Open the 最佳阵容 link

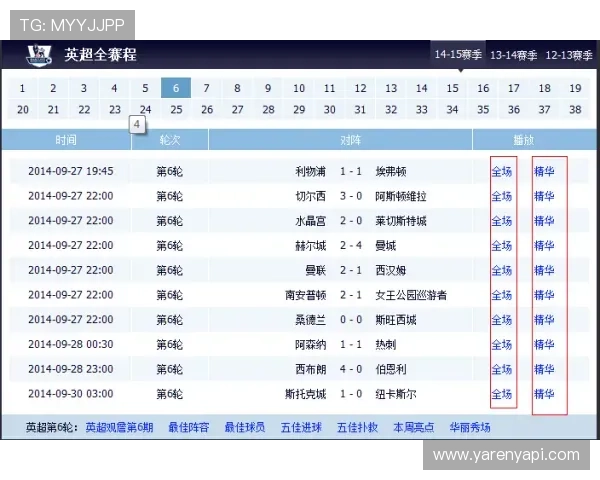point(189,427)
